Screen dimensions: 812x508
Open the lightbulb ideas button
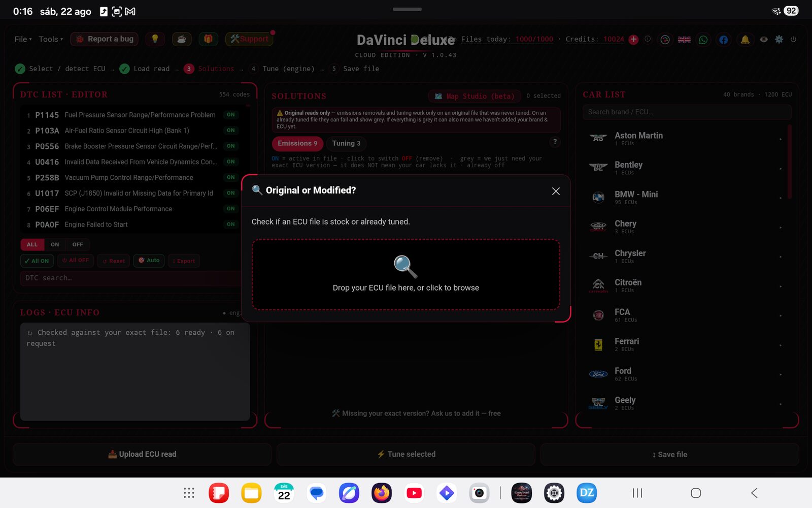155,39
